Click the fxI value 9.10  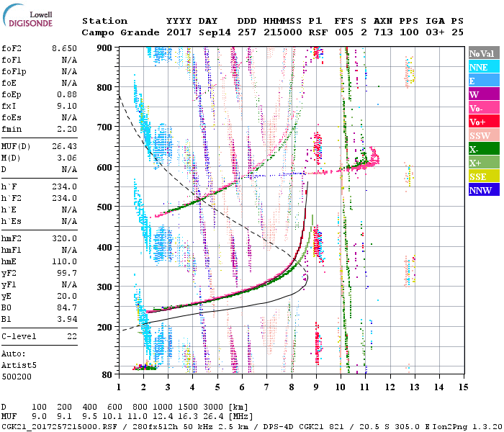tap(66, 105)
